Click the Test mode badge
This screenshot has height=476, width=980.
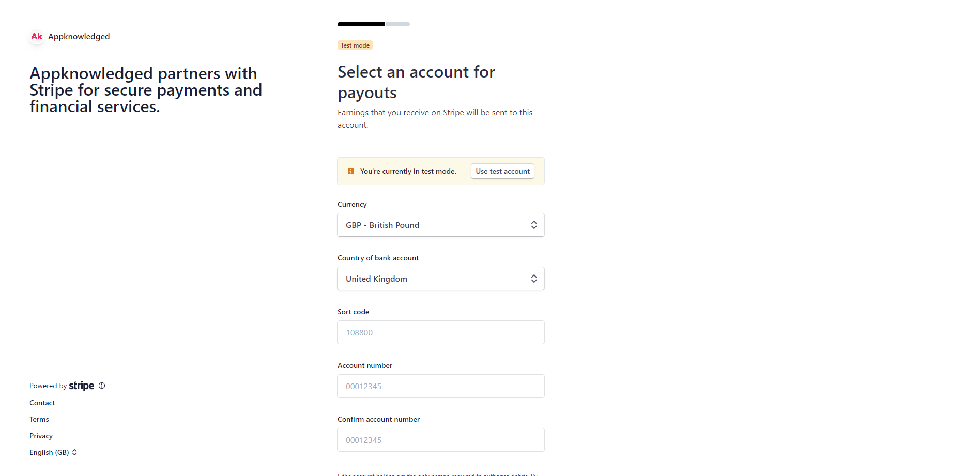coord(355,45)
